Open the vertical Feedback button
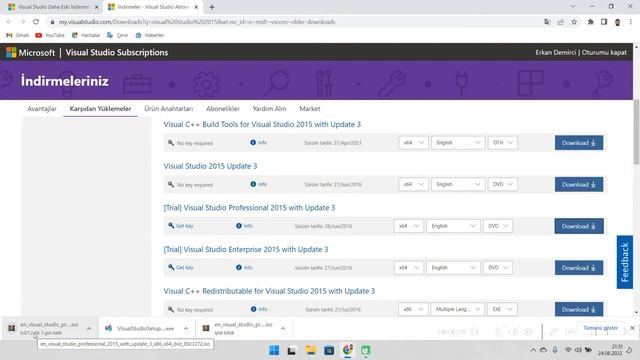The height and width of the screenshot is (360, 640). 625,262
